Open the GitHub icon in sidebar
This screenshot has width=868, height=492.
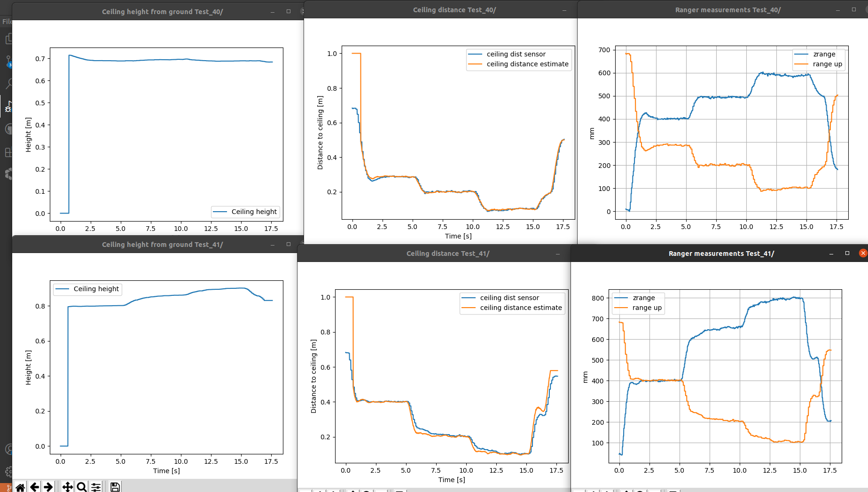pyautogui.click(x=8, y=129)
